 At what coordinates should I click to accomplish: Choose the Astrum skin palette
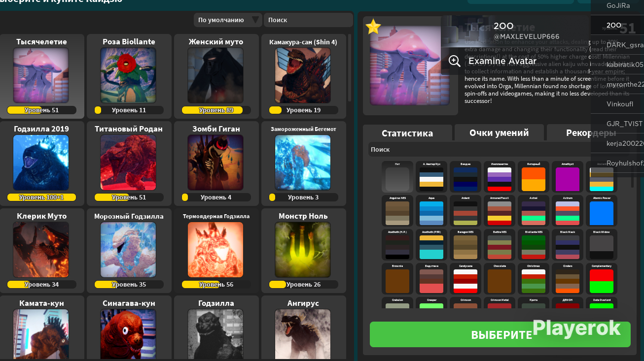click(568, 211)
